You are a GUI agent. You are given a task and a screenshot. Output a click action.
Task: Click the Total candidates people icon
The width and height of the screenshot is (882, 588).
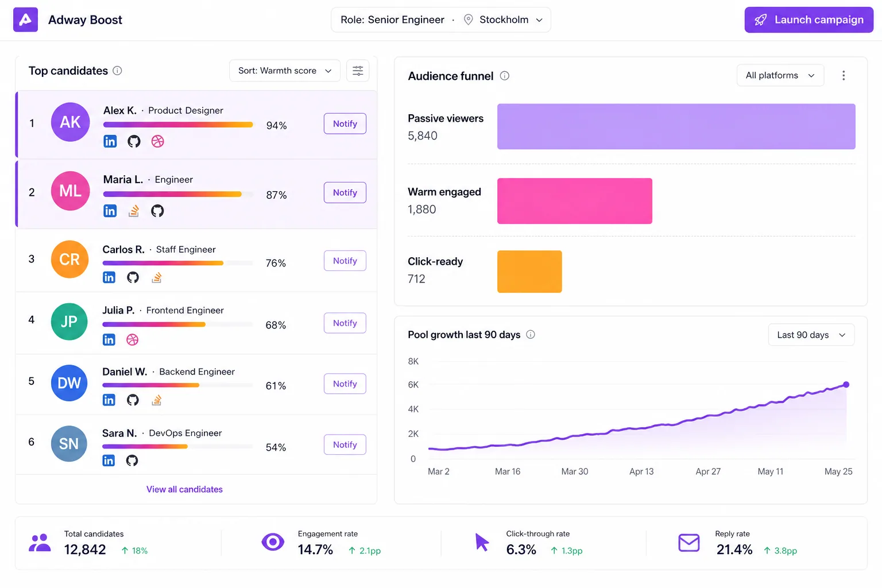(x=40, y=543)
